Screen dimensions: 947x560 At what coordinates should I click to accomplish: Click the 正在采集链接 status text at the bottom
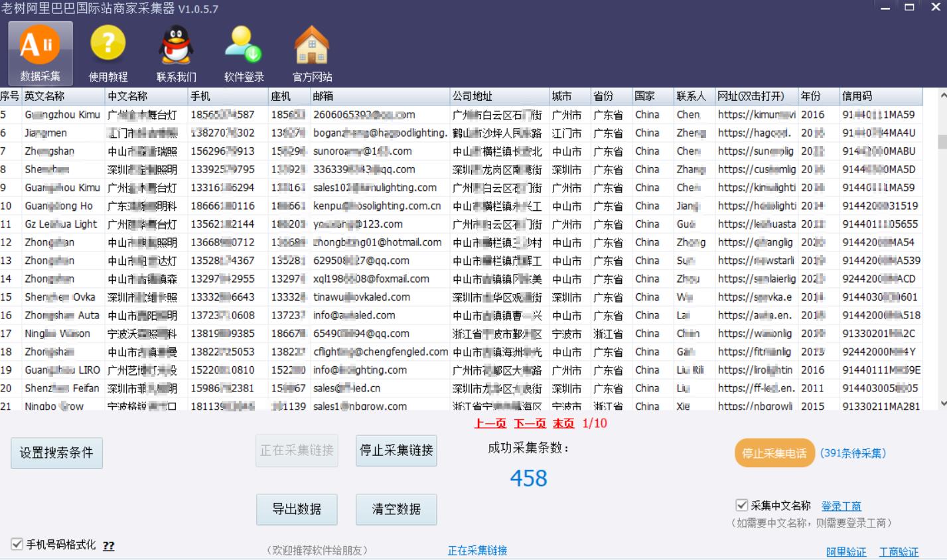click(477, 551)
